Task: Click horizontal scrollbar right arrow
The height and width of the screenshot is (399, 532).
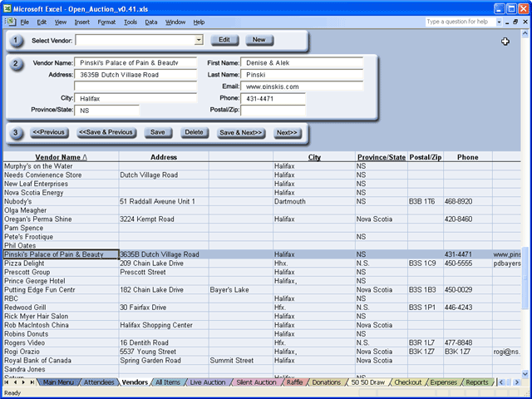Action: [x=517, y=382]
